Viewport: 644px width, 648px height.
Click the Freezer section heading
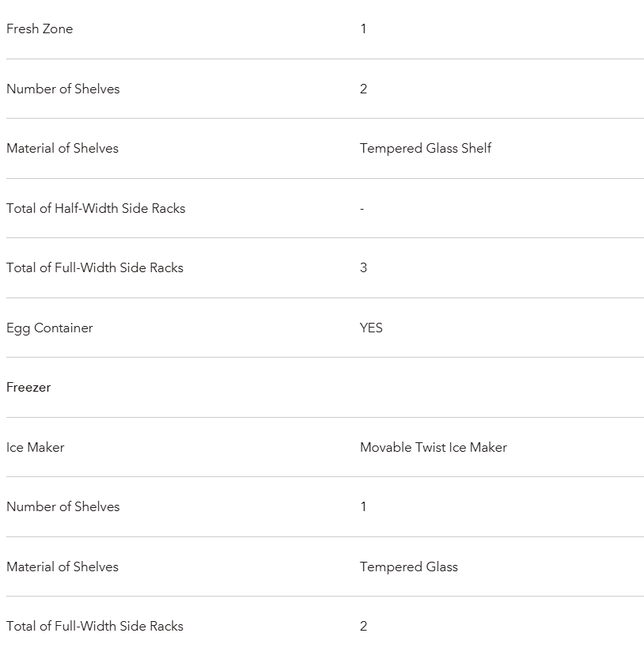coord(28,388)
